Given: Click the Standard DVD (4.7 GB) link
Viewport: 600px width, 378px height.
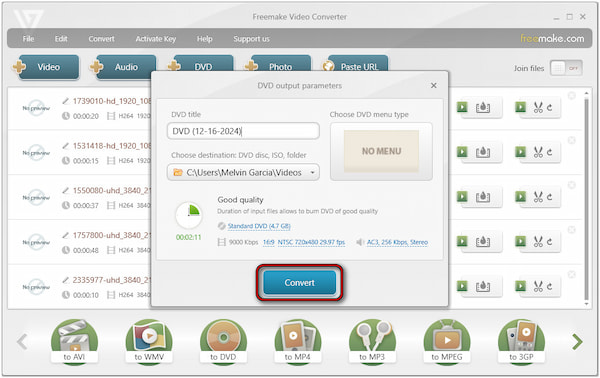Looking at the screenshot, I should (x=259, y=226).
